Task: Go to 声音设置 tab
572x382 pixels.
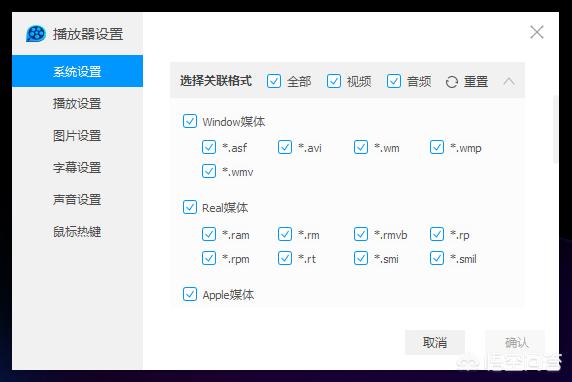Action: point(77,200)
